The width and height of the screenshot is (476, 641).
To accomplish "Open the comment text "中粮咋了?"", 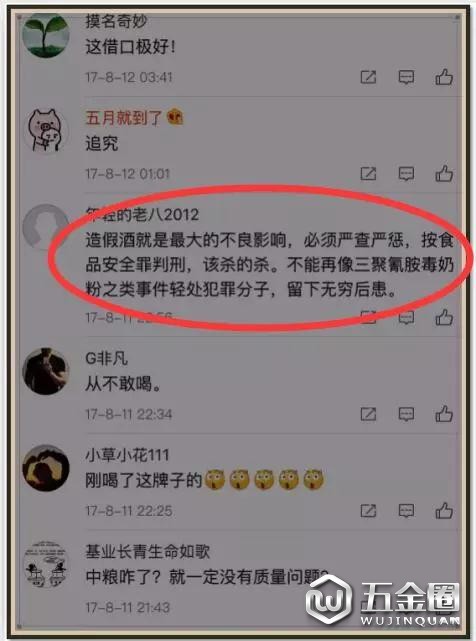I will pyautogui.click(x=123, y=577).
